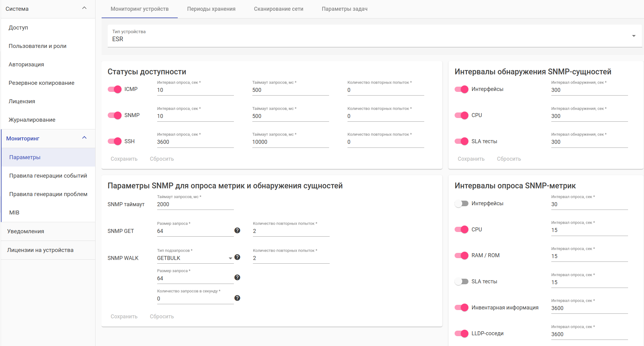Viewport: 644px width, 346px height.
Task: Collapse the Мониторинг sidebar section
Action: point(84,138)
